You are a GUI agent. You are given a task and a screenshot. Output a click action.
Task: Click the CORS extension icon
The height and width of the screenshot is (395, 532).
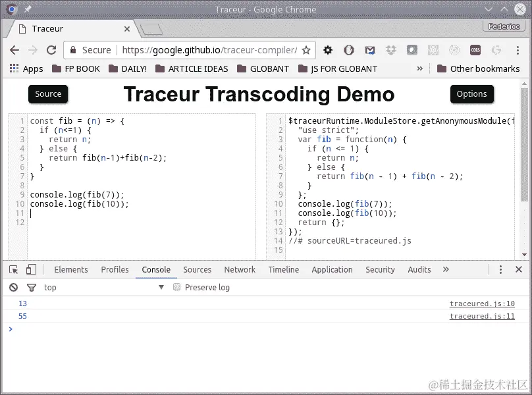pyautogui.click(x=475, y=50)
